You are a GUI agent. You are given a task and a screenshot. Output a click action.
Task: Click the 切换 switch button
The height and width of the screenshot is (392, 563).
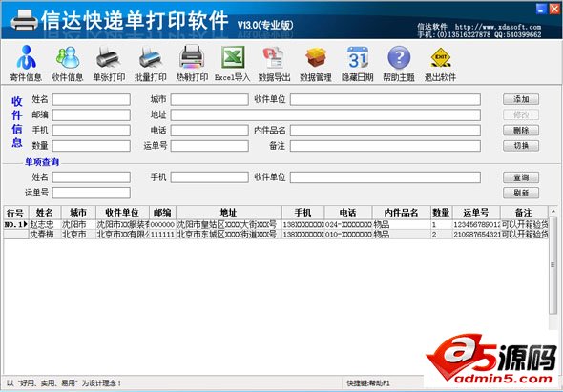point(521,146)
